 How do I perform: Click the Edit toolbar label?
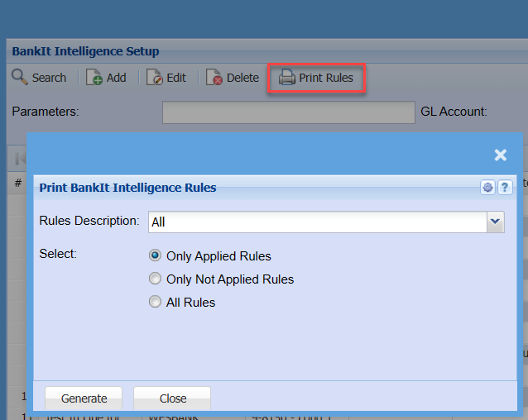pyautogui.click(x=176, y=78)
